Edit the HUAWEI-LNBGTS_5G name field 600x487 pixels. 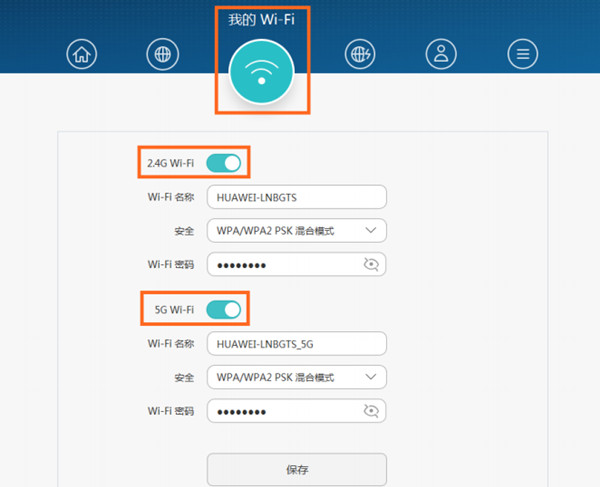(x=296, y=344)
